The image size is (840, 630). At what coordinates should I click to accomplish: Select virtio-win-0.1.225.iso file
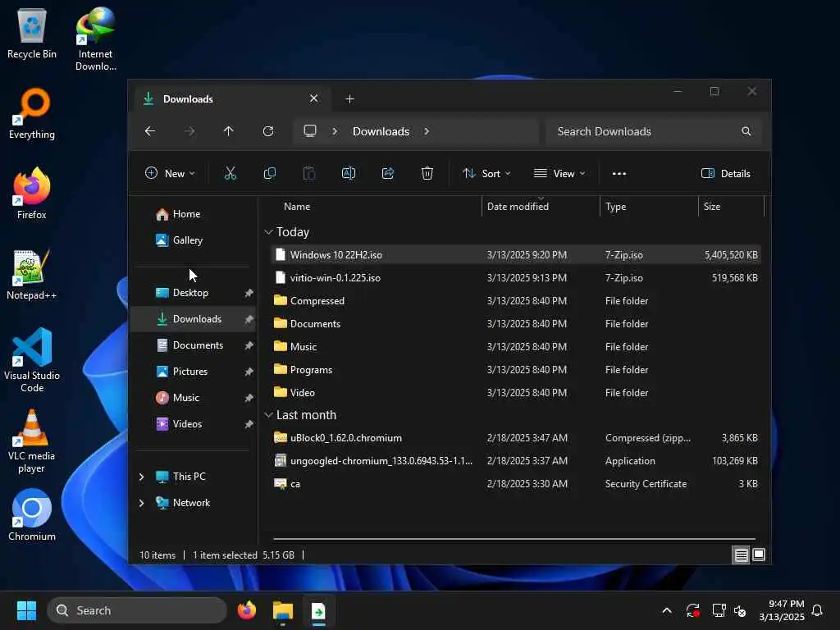coord(515,278)
